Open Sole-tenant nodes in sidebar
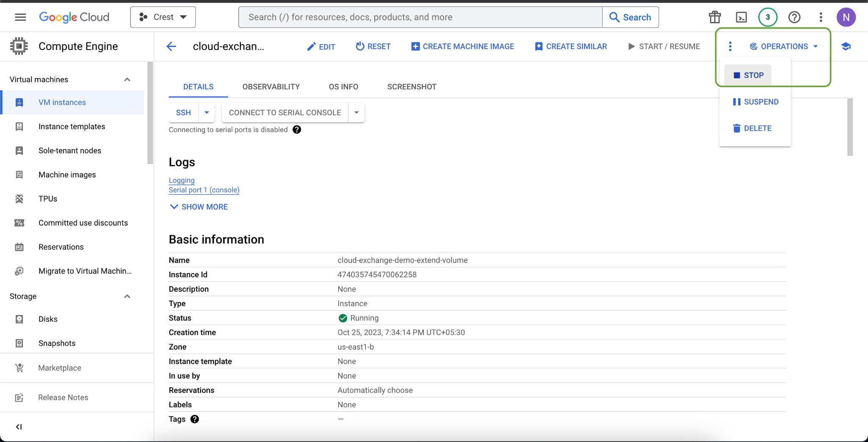Screen dimensions: 868x442 point(72,151)
